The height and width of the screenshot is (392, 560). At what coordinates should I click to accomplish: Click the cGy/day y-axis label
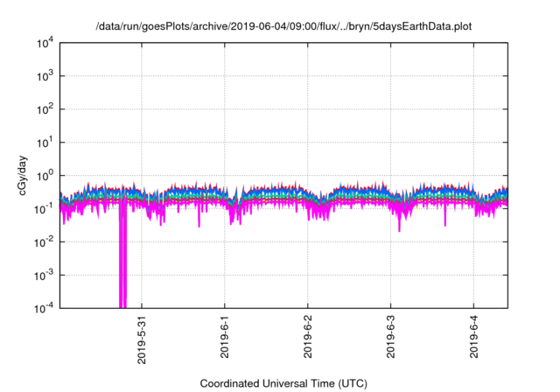[22, 175]
